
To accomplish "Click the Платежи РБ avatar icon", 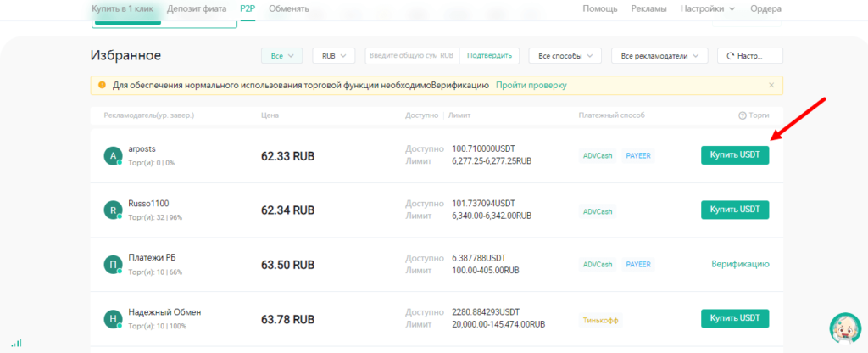I will point(113,264).
